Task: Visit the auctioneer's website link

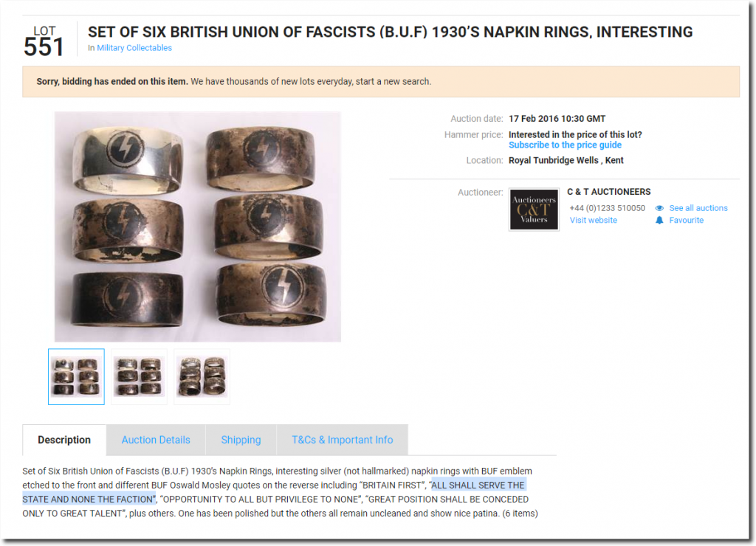Action: coord(593,220)
